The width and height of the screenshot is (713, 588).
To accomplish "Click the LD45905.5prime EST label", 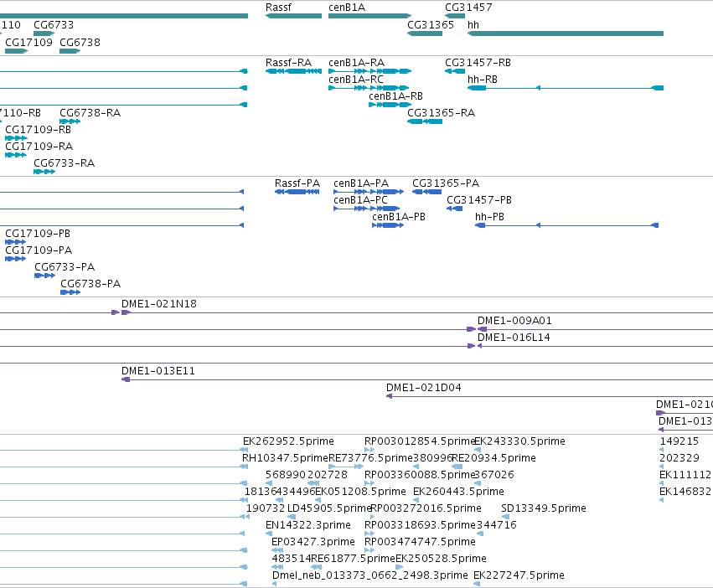I will coord(329,508).
